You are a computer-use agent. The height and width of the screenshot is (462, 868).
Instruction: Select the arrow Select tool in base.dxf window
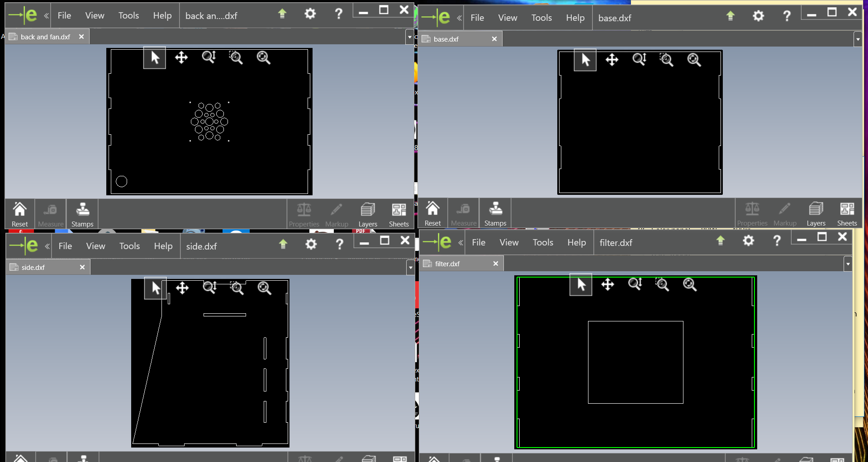point(585,60)
